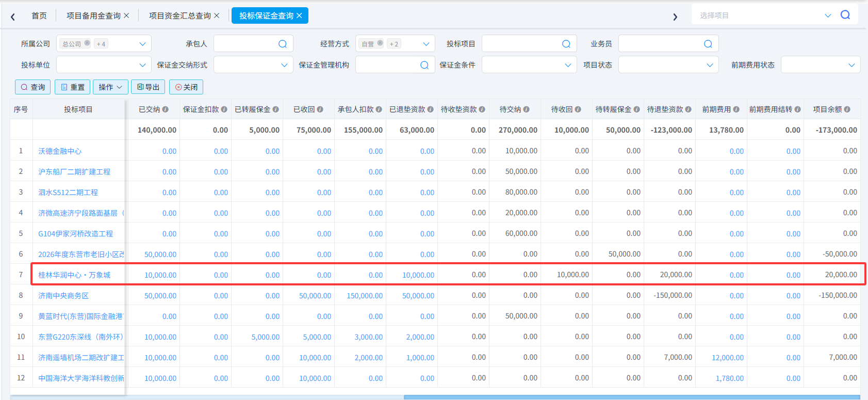The image size is (868, 400).
Task: Open the 投标单位 dropdown
Action: pyautogui.click(x=104, y=65)
